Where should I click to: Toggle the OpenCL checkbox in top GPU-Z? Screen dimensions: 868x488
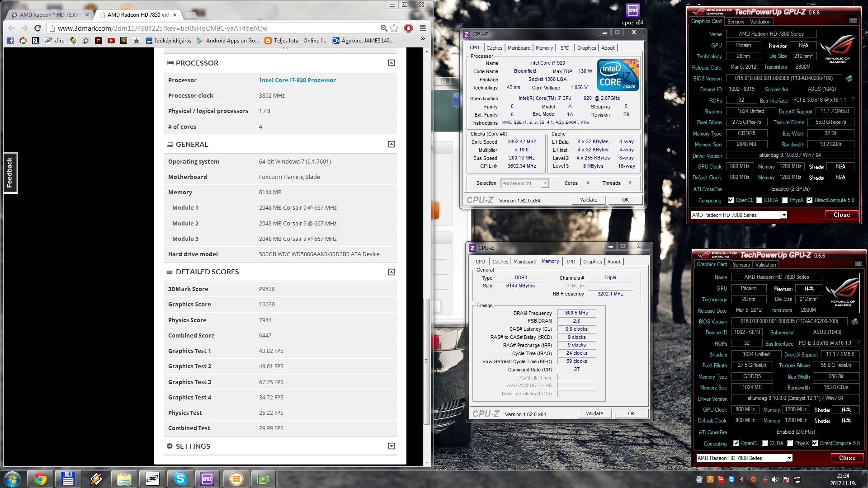pyautogui.click(x=731, y=200)
